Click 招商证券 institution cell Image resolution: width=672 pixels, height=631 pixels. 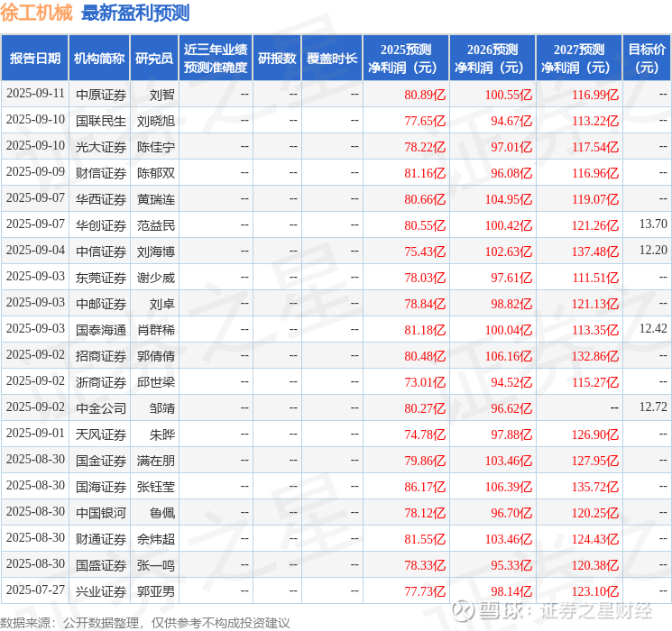click(101, 356)
